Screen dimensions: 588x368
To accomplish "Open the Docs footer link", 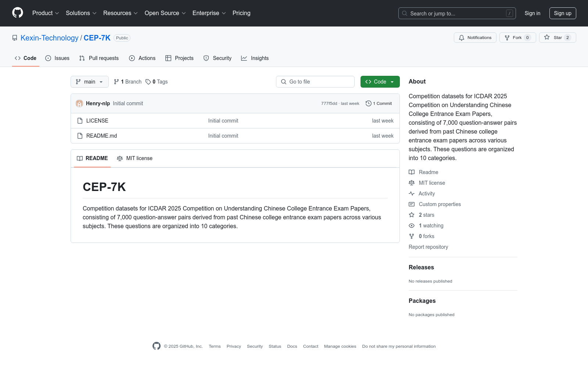I will point(292,346).
